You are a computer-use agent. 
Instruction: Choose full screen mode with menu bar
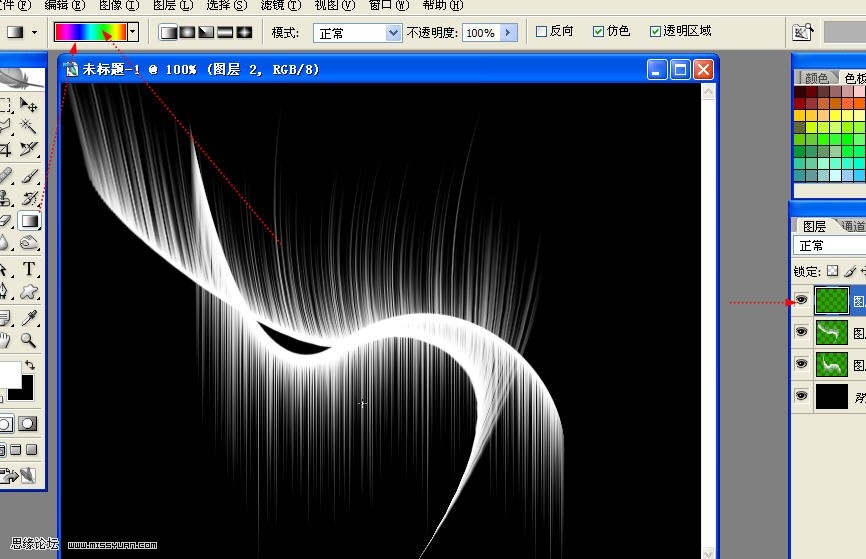(16, 450)
